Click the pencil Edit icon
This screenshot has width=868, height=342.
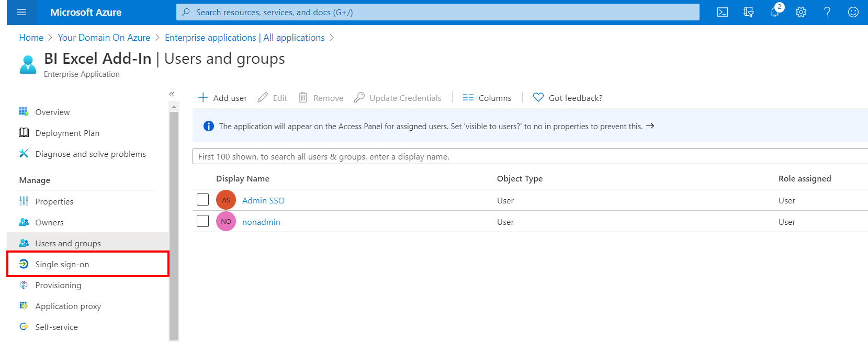pyautogui.click(x=263, y=97)
